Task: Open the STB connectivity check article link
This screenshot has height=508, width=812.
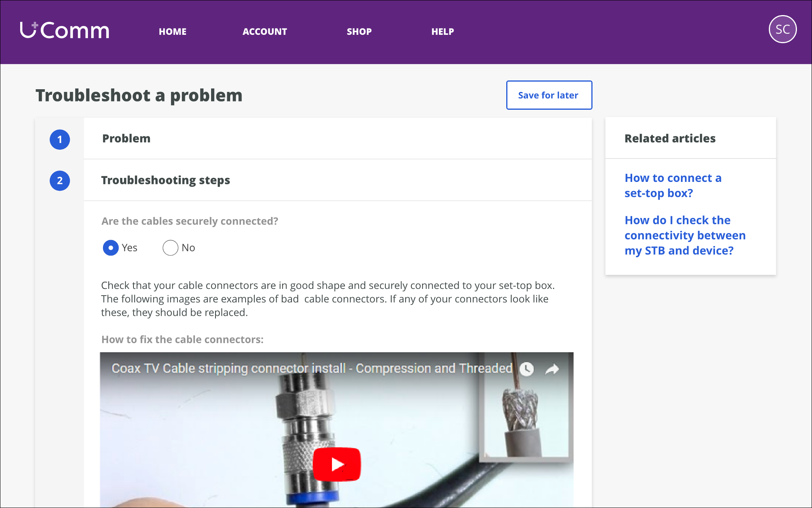Action: tap(685, 235)
